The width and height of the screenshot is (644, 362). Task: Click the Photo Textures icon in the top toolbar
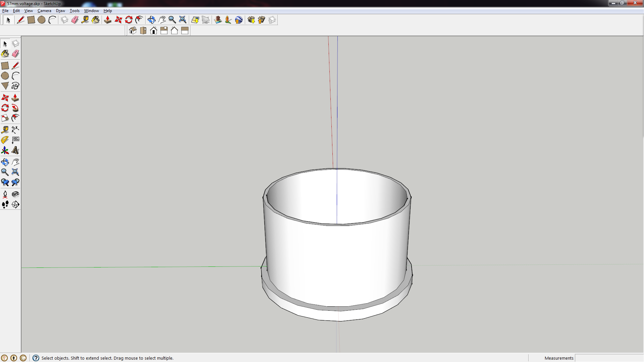click(x=218, y=20)
